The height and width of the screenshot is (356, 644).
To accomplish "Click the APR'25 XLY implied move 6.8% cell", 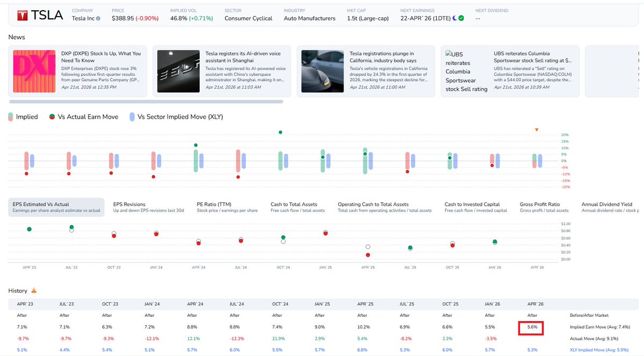I will 362,350.
